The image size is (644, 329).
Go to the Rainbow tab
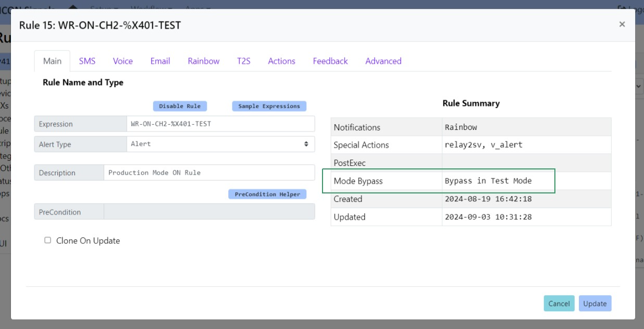pos(204,61)
